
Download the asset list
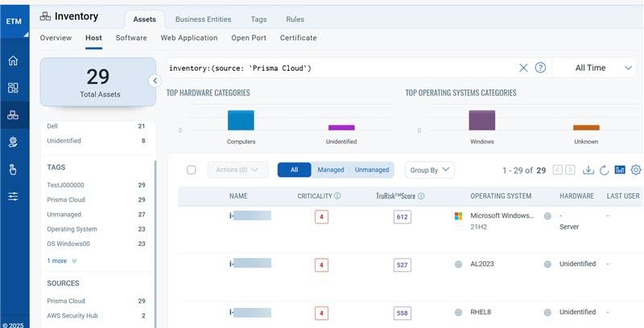coord(588,170)
